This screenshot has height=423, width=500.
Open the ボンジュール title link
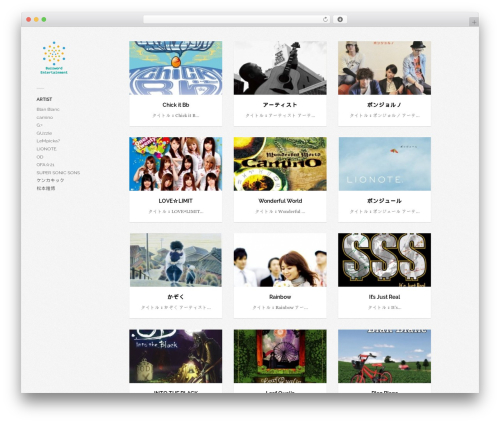pyautogui.click(x=384, y=201)
